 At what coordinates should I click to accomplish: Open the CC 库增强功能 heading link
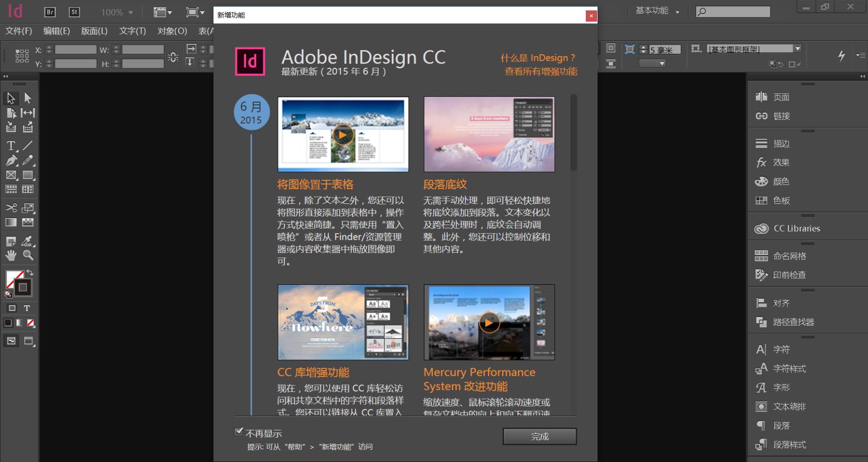tap(314, 372)
